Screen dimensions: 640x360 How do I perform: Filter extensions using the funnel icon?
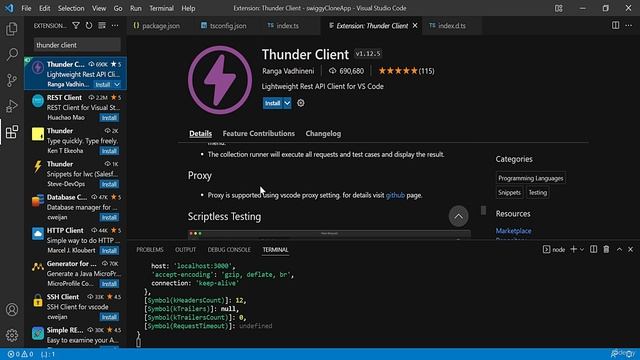coord(76,25)
